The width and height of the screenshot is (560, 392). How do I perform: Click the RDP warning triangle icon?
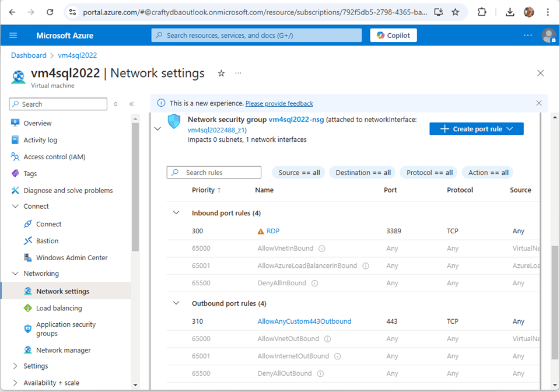[261, 232]
